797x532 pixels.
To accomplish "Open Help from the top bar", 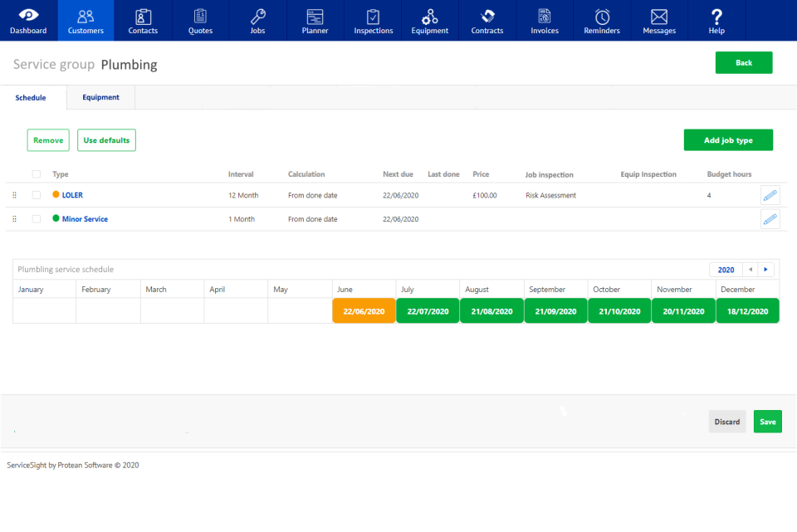I will click(x=716, y=20).
